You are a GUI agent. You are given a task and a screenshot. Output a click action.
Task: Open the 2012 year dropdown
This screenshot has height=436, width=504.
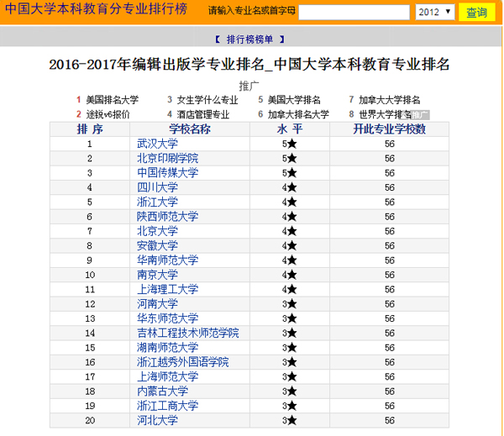click(x=434, y=12)
